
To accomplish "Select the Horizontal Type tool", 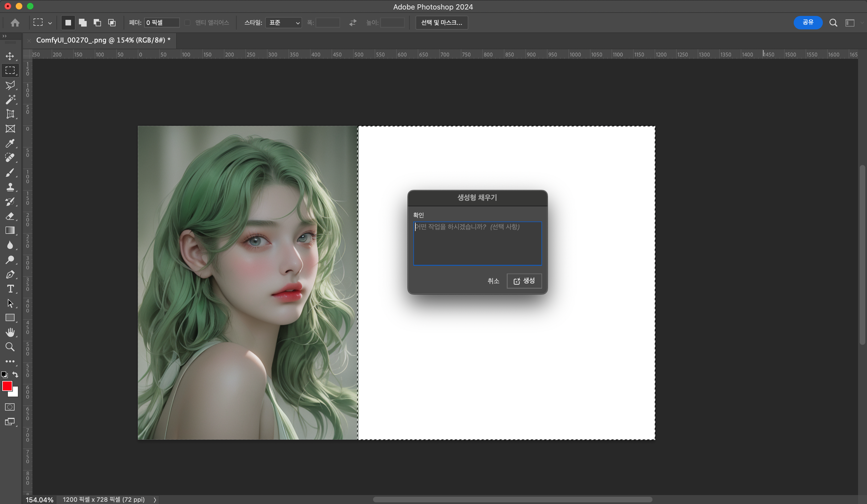I will click(x=10, y=289).
